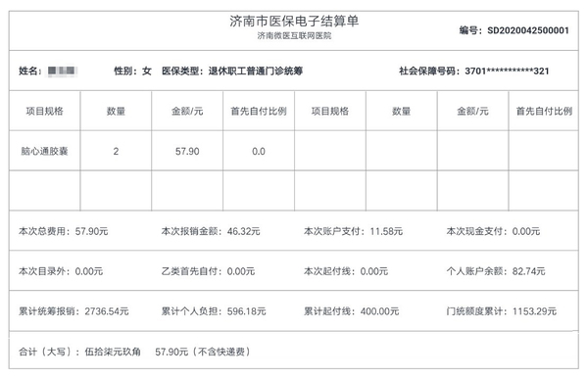Select the quantity cell showing 2
Screen dimensions: 588x377
point(116,151)
